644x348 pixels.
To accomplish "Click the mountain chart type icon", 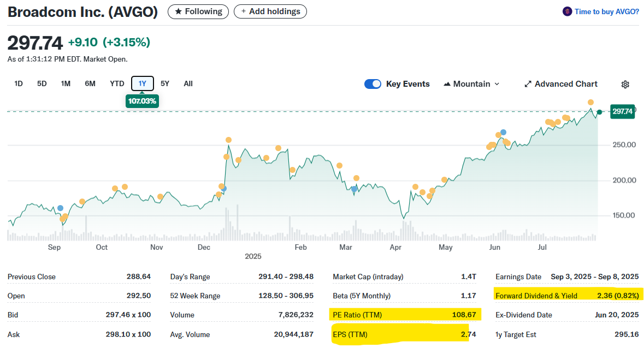I will pyautogui.click(x=447, y=84).
